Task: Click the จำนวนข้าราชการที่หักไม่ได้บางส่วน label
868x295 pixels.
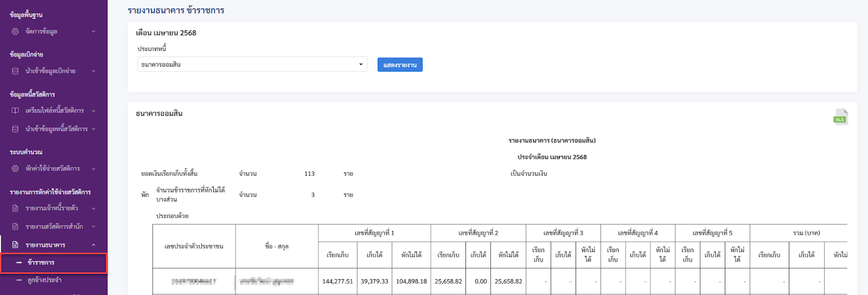Action: click(190, 195)
